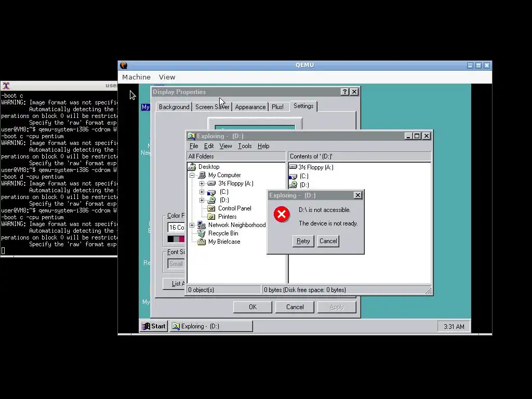This screenshot has width=532, height=399.
Task: Close the error dialog with X button
Action: pyautogui.click(x=357, y=195)
